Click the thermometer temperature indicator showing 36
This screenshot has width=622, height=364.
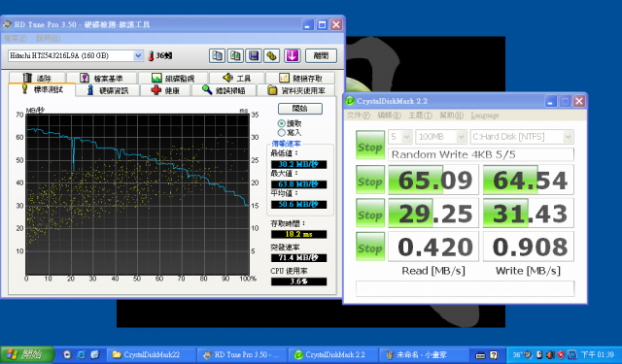[x=159, y=56]
